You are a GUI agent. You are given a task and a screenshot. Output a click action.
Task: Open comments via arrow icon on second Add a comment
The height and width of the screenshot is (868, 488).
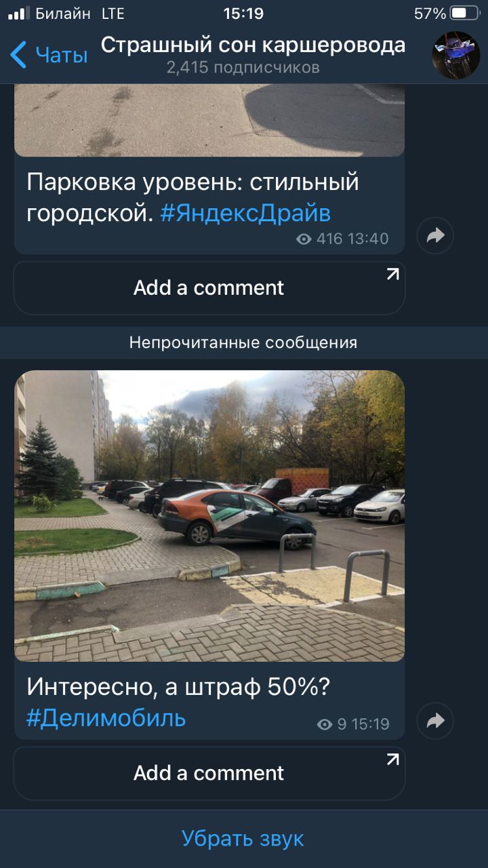click(x=392, y=759)
